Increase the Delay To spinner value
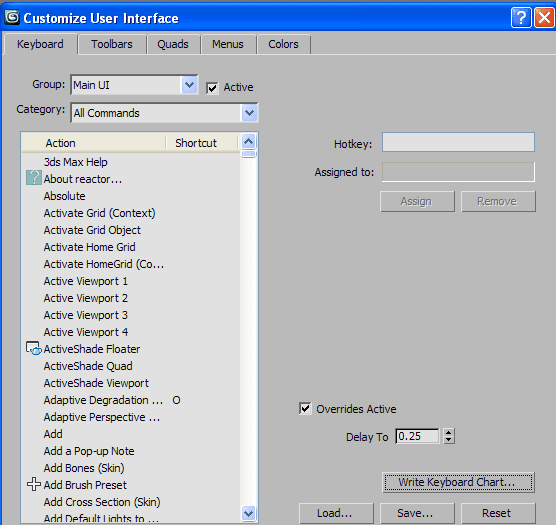556x525 pixels. [449, 432]
